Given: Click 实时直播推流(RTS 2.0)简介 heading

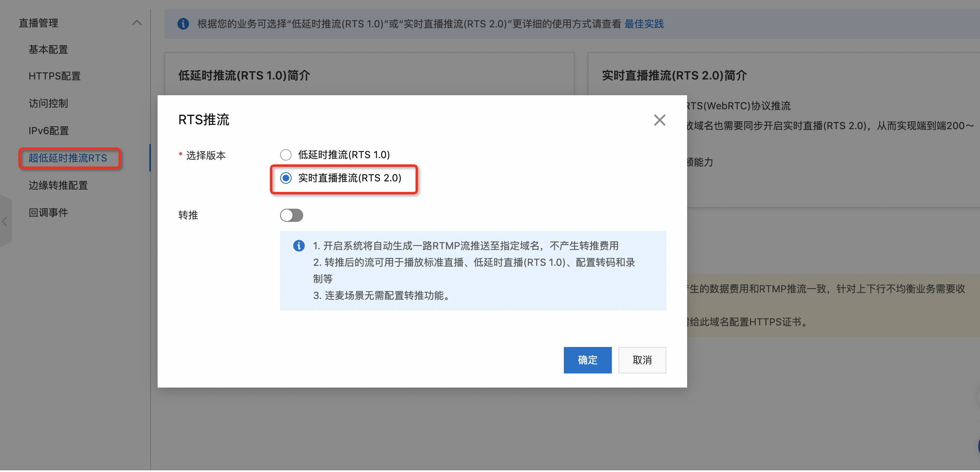Looking at the screenshot, I should pyautogui.click(x=674, y=76).
